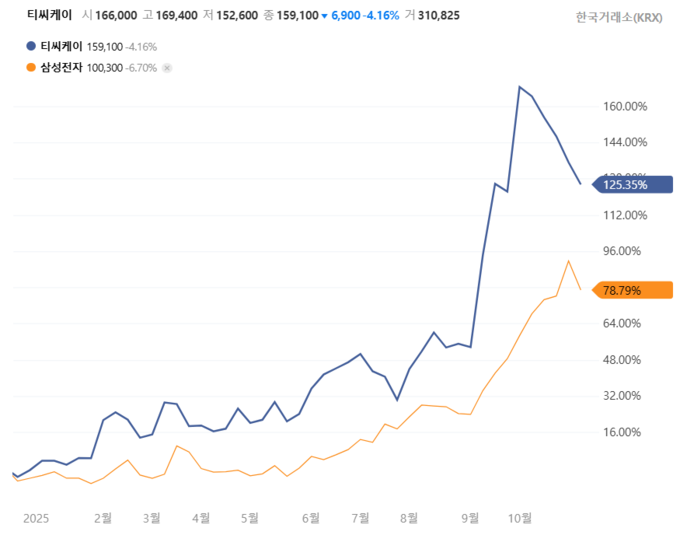This screenshot has width=680, height=549.
Task: Click the 160.00% y-axis label
Action: pos(625,107)
